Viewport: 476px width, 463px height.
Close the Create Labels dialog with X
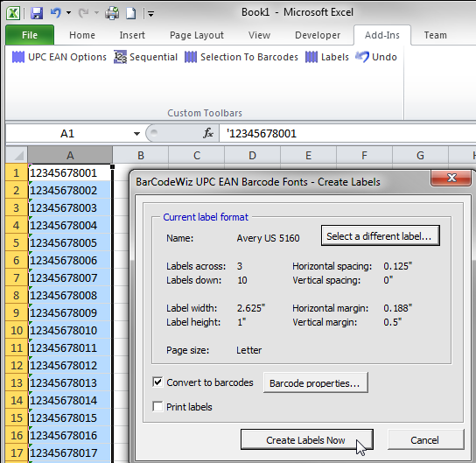pos(451,178)
